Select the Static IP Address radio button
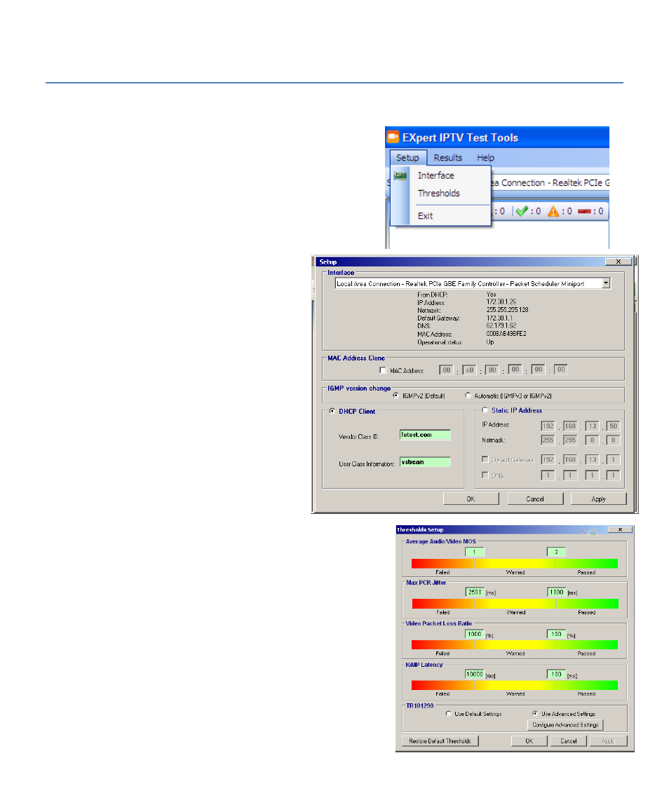 485,410
